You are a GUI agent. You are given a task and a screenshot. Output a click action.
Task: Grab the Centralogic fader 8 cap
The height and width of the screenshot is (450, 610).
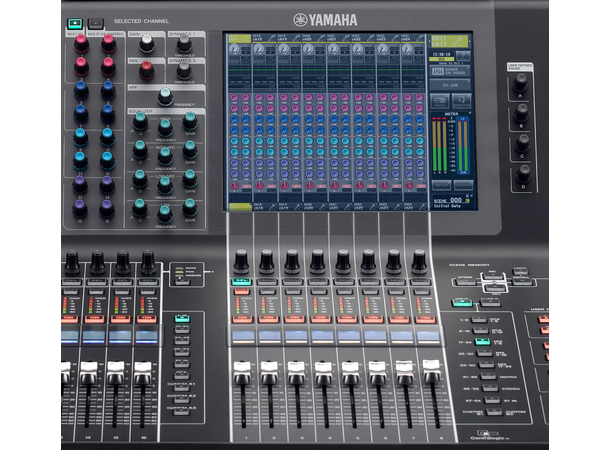[431, 371]
